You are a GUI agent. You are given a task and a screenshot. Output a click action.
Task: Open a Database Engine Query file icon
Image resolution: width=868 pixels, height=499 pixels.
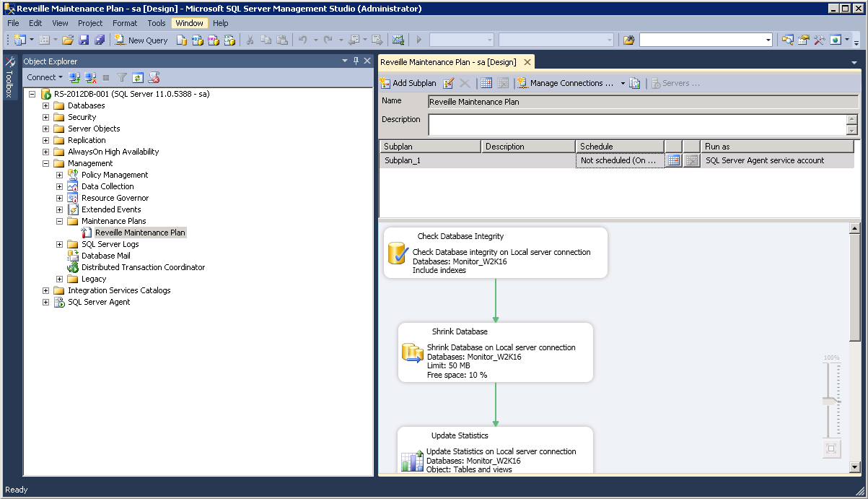coord(182,40)
